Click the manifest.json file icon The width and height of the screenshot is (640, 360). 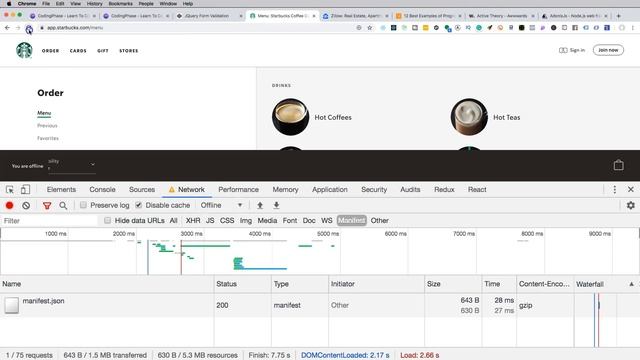pos(11,305)
